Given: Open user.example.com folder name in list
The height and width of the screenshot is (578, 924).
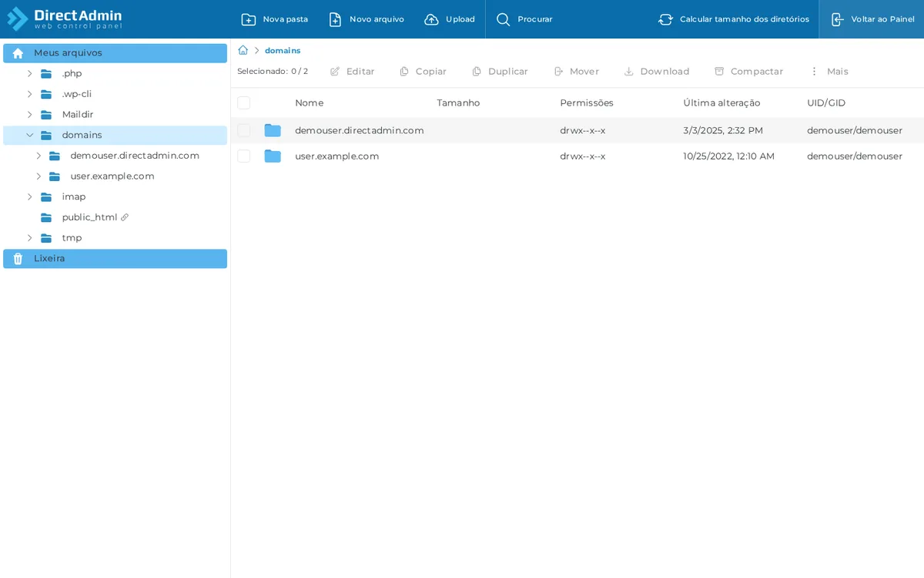Looking at the screenshot, I should tap(337, 156).
